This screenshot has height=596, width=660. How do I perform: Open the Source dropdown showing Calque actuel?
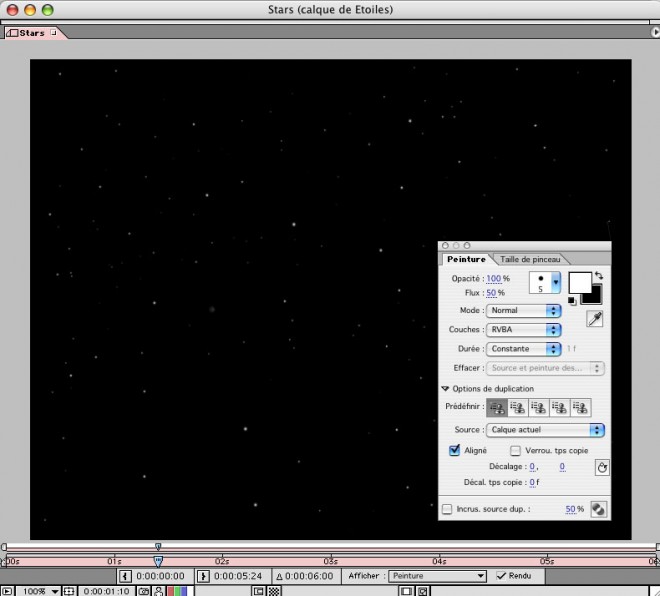click(x=545, y=430)
